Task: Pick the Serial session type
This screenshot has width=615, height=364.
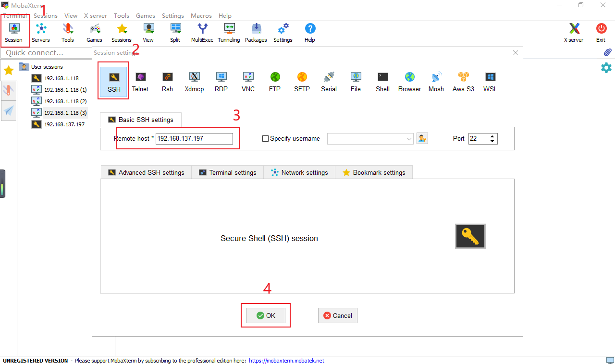Action: (x=329, y=82)
